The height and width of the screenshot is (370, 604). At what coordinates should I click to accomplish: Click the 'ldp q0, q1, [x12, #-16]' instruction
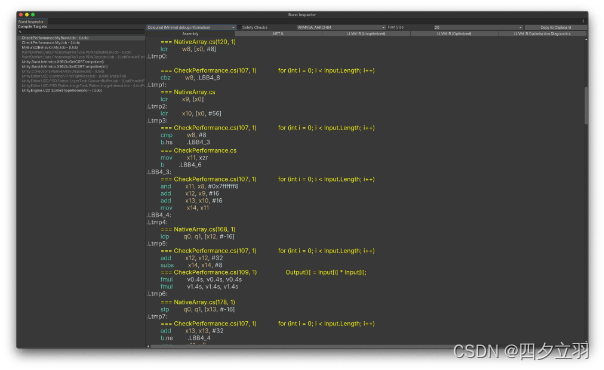point(197,236)
